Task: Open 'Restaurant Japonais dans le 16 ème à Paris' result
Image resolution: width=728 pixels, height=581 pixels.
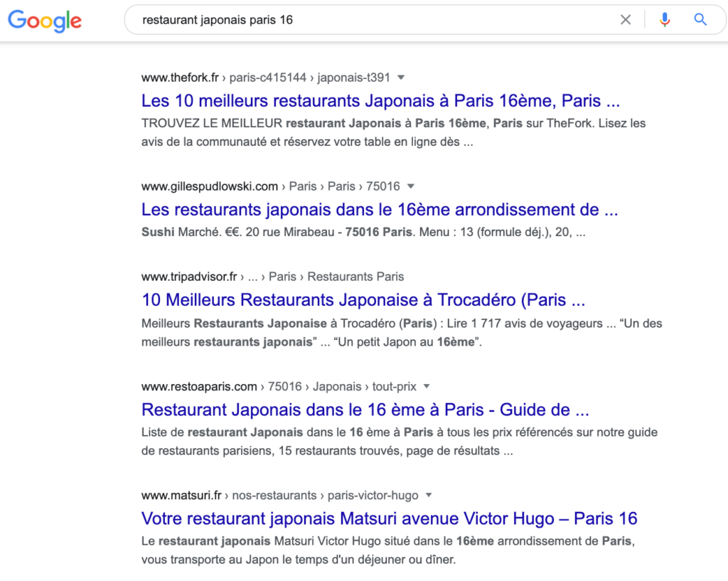Action: pos(365,410)
